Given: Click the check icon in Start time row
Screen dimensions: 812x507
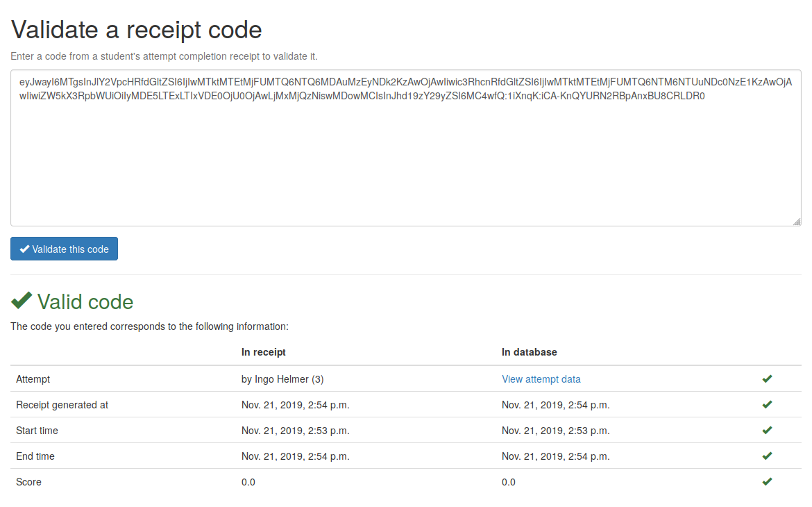Looking at the screenshot, I should tap(768, 431).
